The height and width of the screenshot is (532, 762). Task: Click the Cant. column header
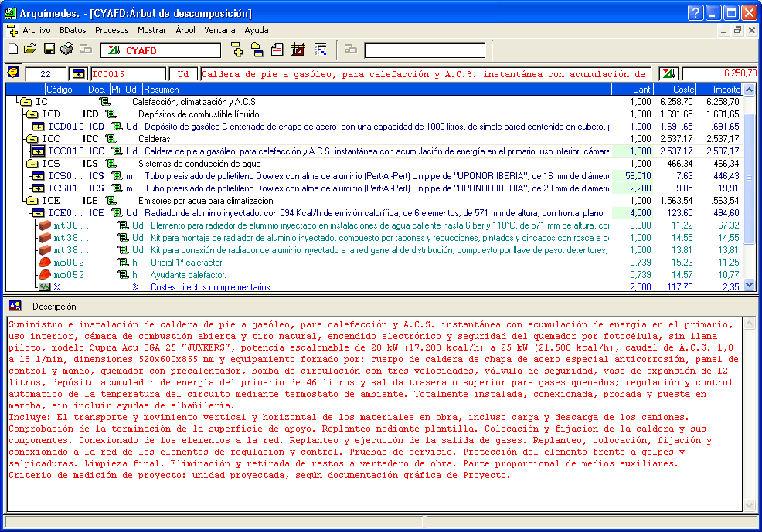click(x=633, y=90)
